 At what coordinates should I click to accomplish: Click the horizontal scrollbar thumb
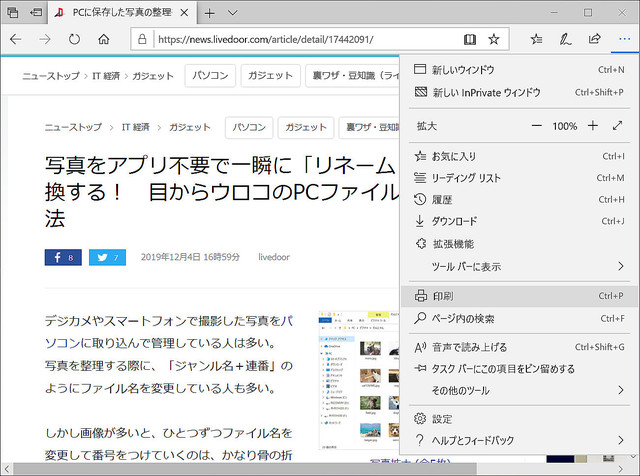[x=245, y=469]
